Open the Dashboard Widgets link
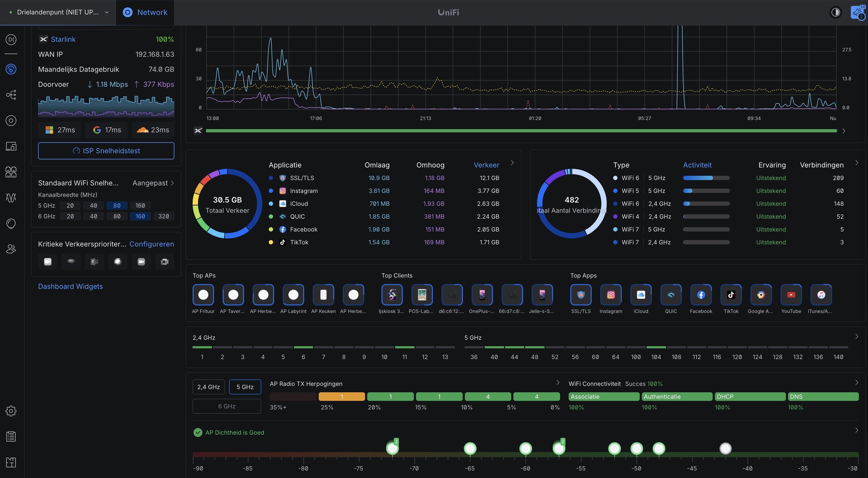Image resolution: width=868 pixels, height=478 pixels. click(x=70, y=287)
